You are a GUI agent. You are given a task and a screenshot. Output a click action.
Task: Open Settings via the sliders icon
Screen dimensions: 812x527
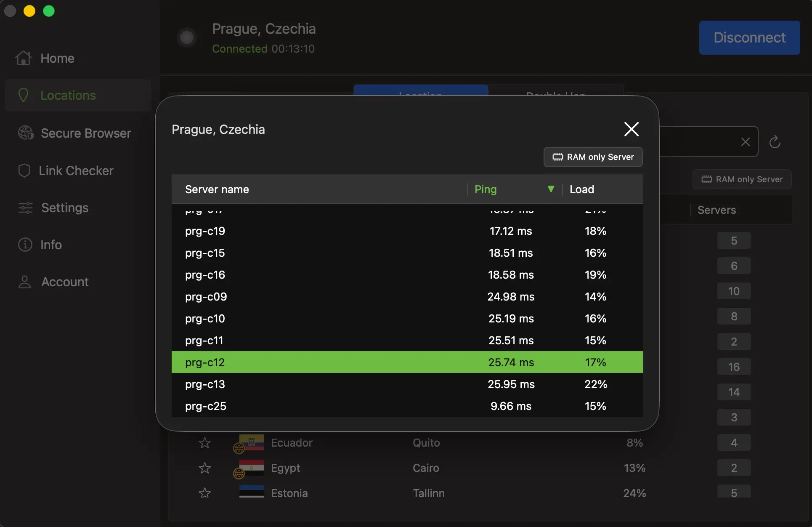(25, 208)
